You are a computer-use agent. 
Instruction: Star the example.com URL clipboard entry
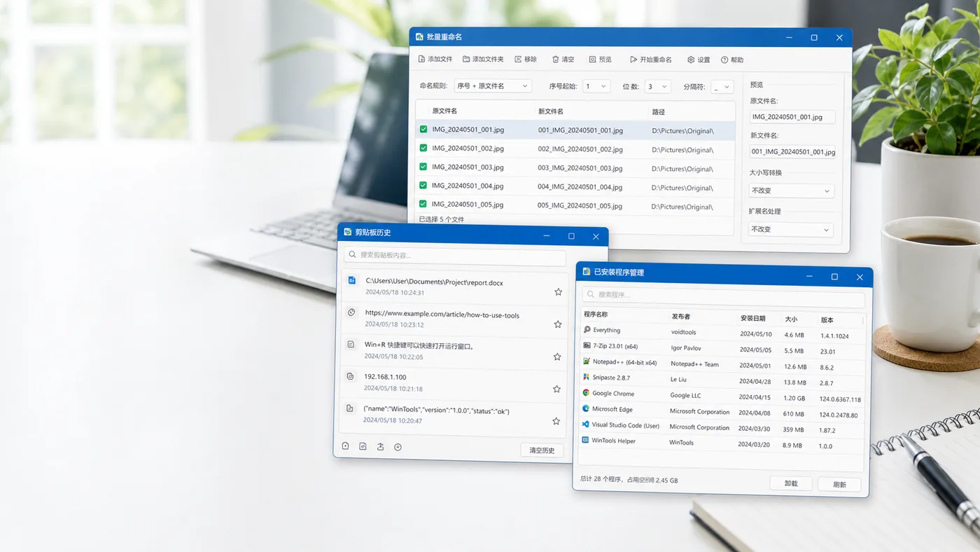[x=558, y=324]
